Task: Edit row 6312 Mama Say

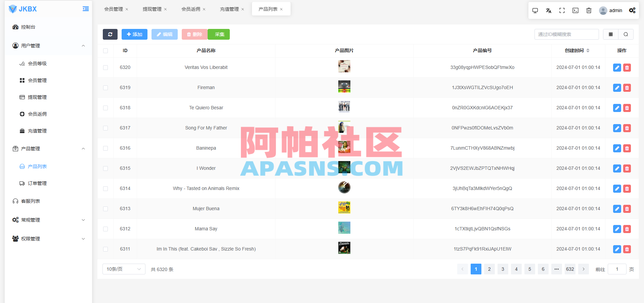Action: (617, 229)
